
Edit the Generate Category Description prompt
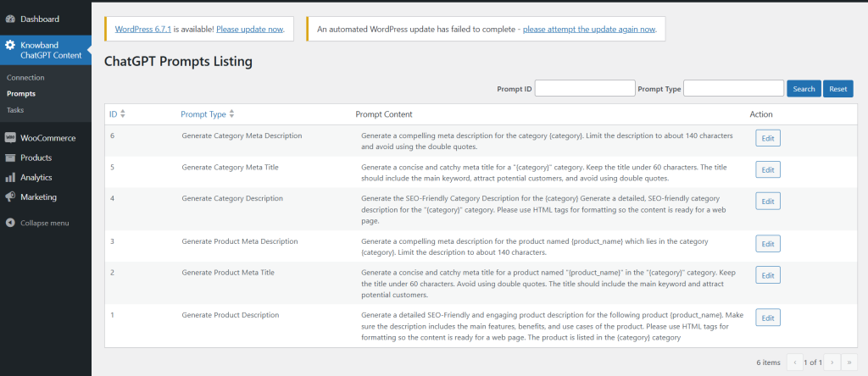pyautogui.click(x=768, y=202)
